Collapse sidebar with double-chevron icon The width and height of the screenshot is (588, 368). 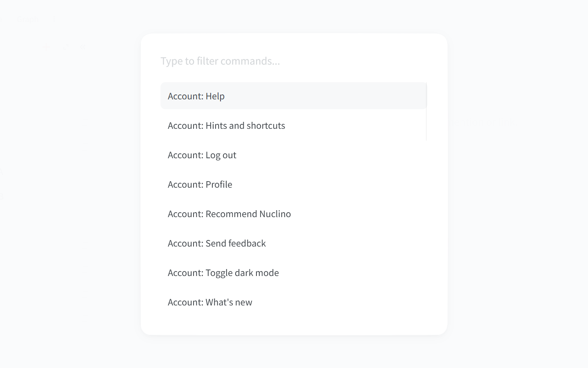83,47
